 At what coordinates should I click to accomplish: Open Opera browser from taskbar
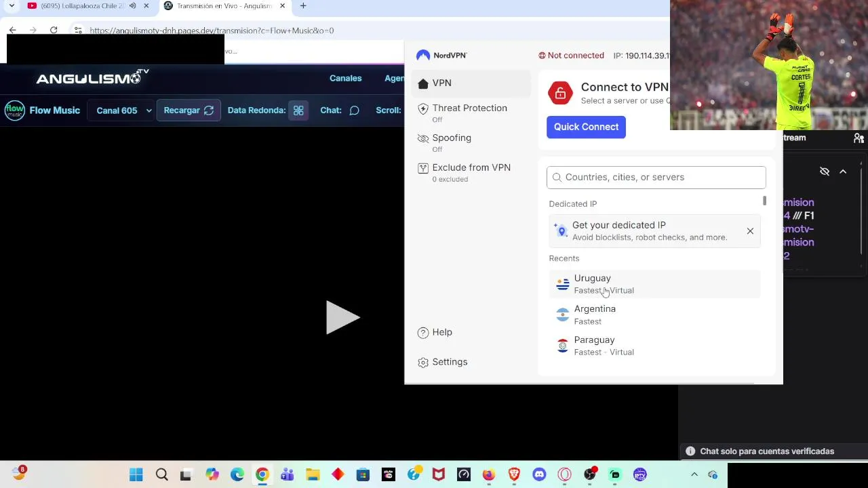click(x=564, y=474)
